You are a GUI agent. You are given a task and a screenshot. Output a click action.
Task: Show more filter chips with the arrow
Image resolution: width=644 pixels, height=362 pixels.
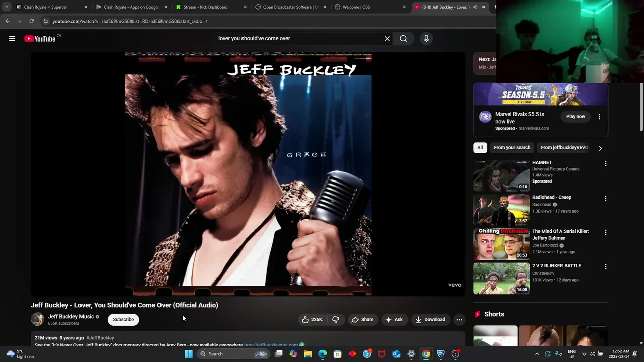(600, 148)
